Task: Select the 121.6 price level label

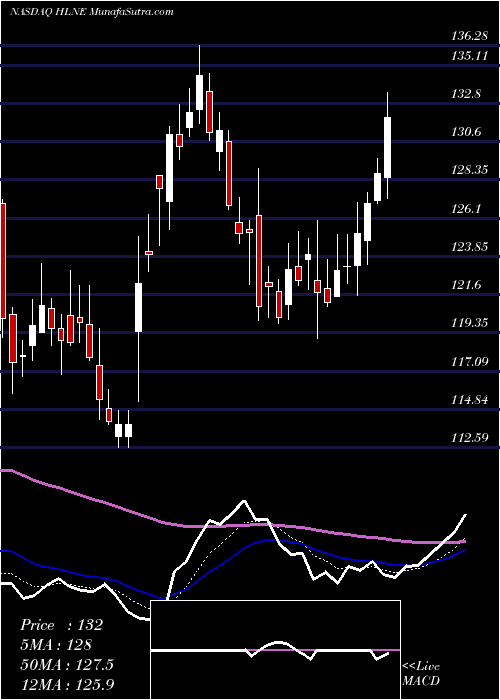Action: (466, 284)
